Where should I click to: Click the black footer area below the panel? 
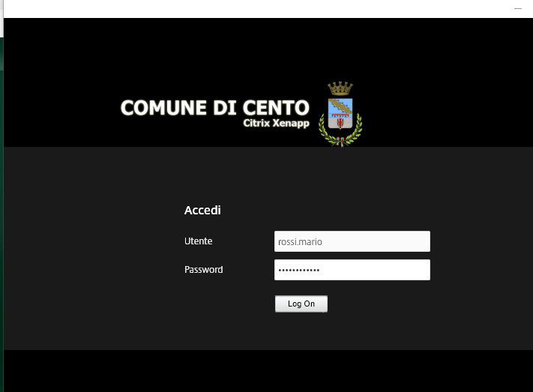pos(262,371)
